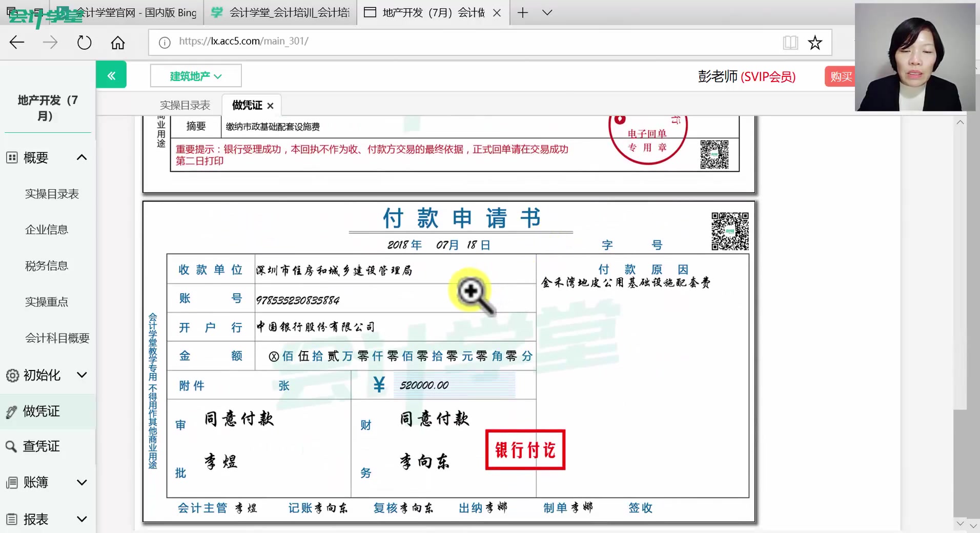
Task: Close the 做凭证 tab
Action: pyautogui.click(x=271, y=106)
